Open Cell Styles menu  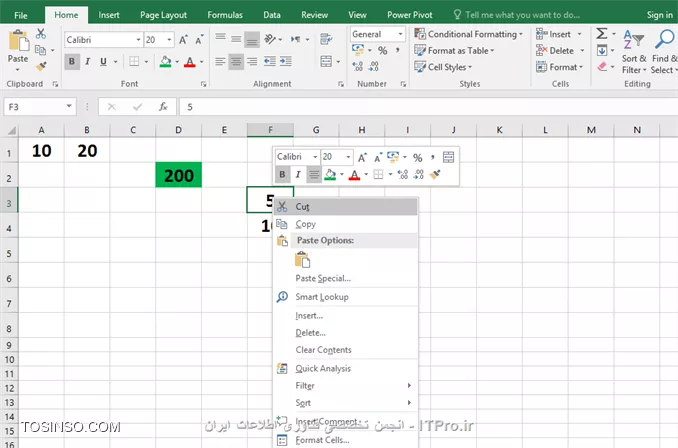[443, 67]
